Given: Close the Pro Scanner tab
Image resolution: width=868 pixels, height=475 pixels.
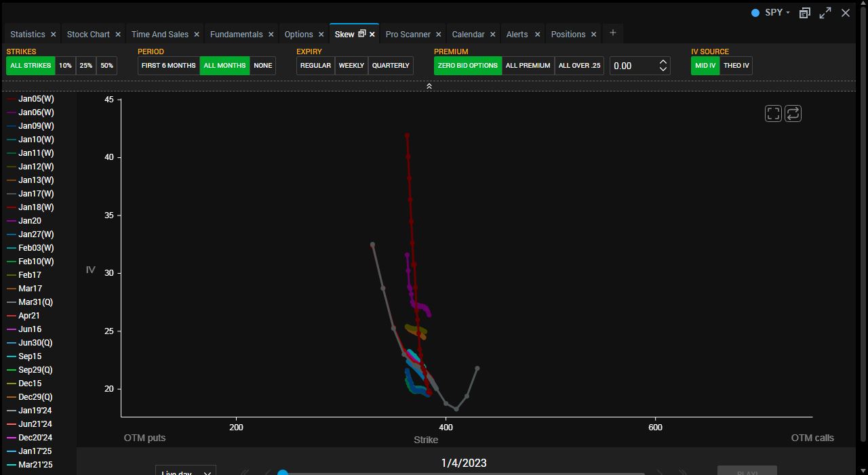Looking at the screenshot, I should [x=438, y=35].
